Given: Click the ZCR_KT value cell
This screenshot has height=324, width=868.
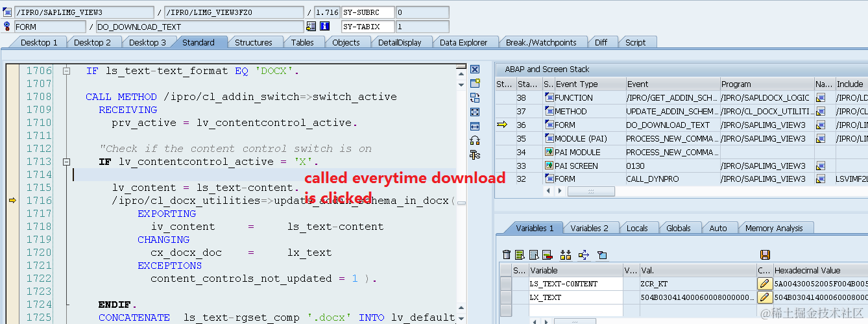Looking at the screenshot, I should click(697, 284).
